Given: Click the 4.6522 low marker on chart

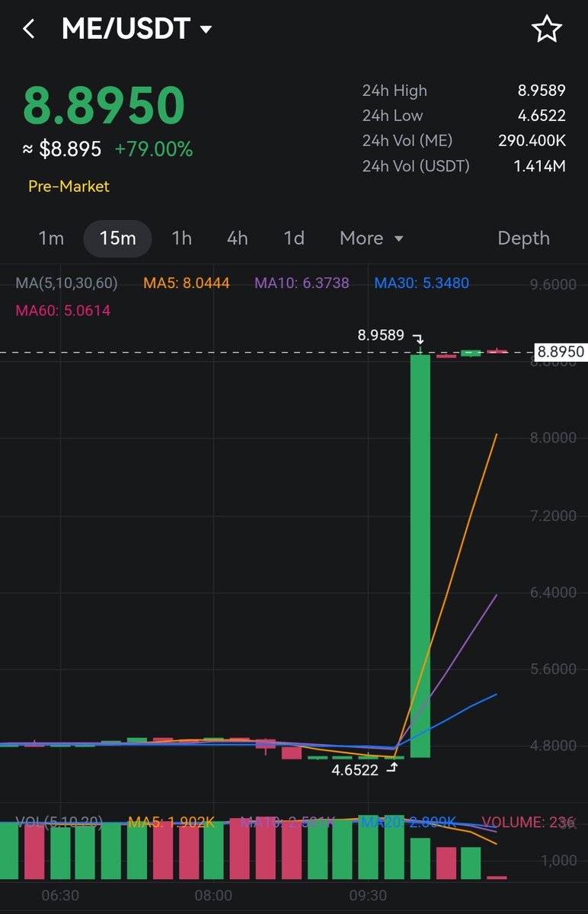Looking at the screenshot, I should click(x=355, y=770).
